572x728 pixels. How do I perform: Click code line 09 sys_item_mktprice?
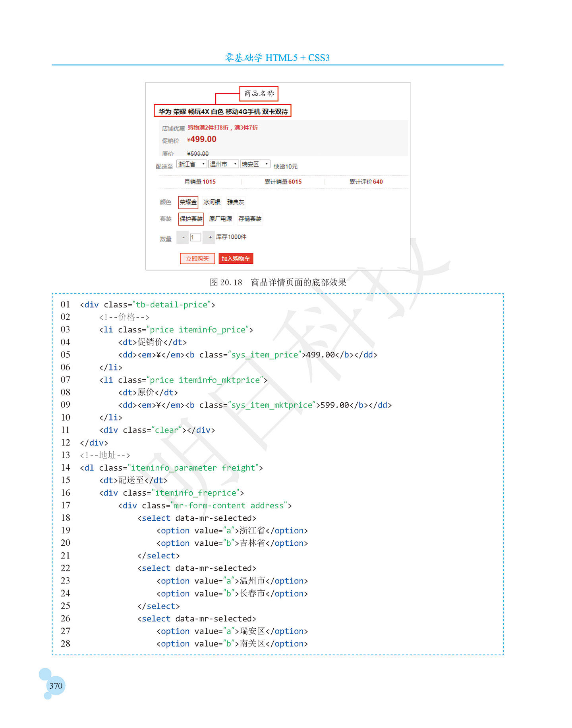point(255,405)
